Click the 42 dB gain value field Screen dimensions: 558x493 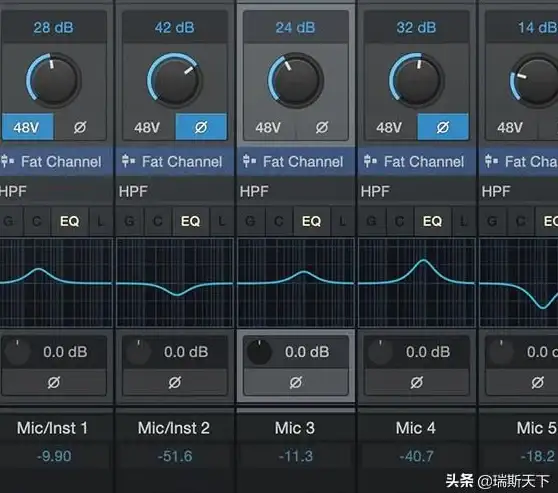click(175, 27)
